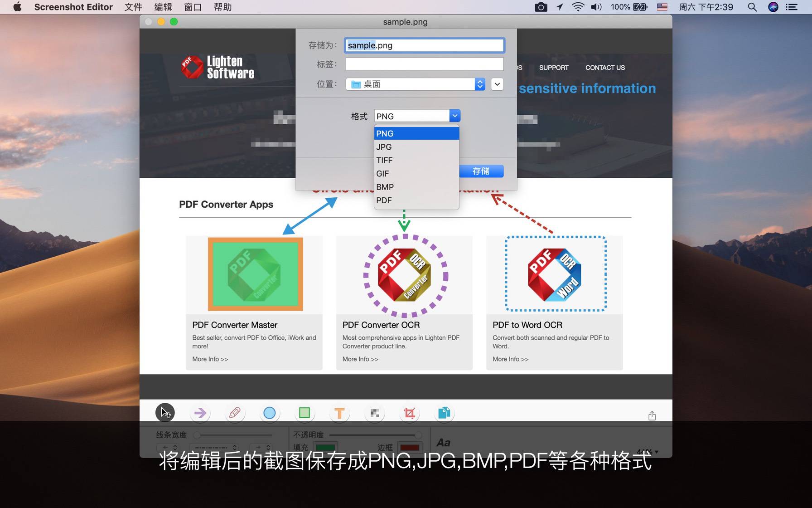
Task: Adjust the 不透明度 opacity slider
Action: 376,435
